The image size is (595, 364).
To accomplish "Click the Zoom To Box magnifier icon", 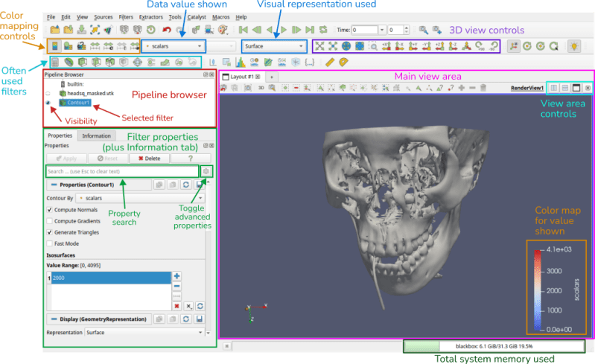I will click(x=373, y=46).
